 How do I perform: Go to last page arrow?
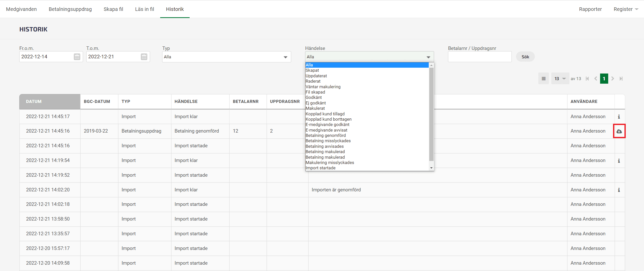621,79
